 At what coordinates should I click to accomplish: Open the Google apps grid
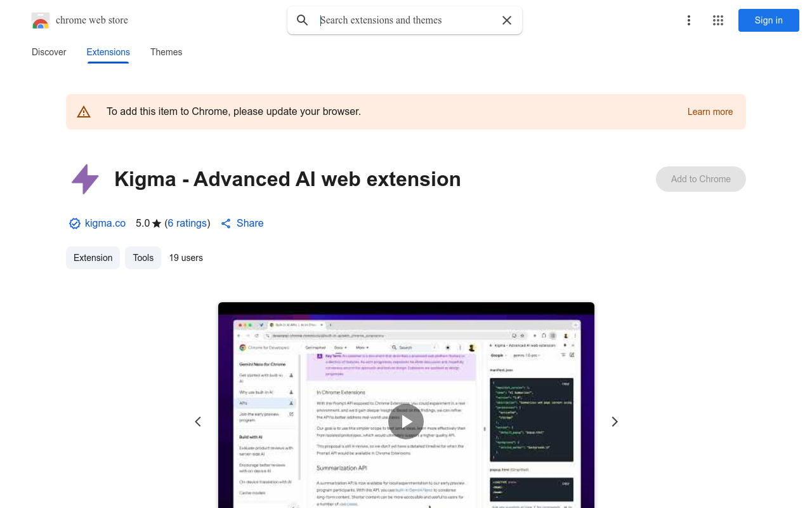[718, 20]
